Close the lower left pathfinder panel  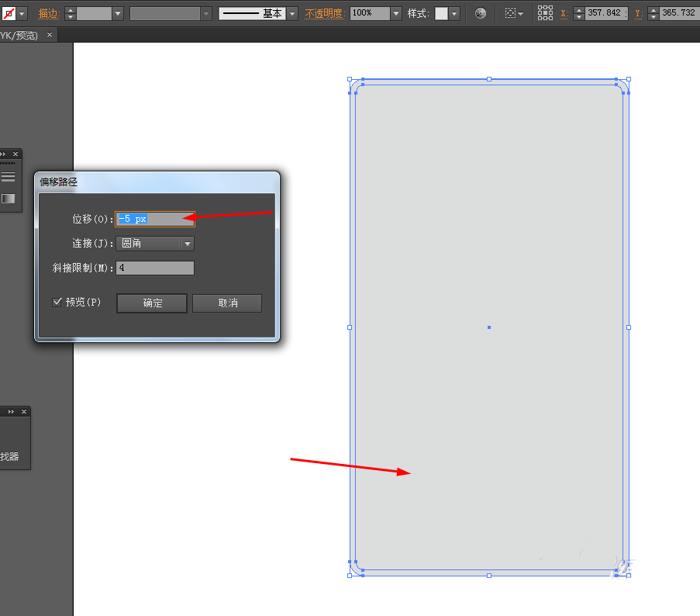tap(24, 411)
